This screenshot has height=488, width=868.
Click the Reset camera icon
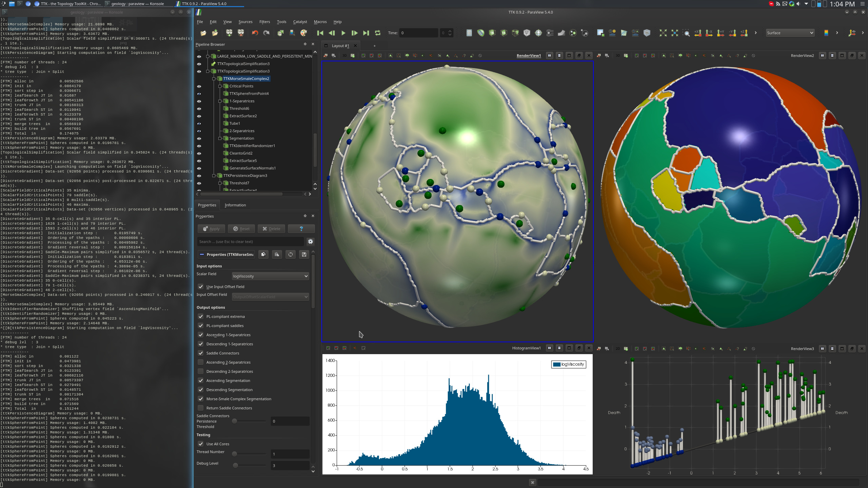663,33
